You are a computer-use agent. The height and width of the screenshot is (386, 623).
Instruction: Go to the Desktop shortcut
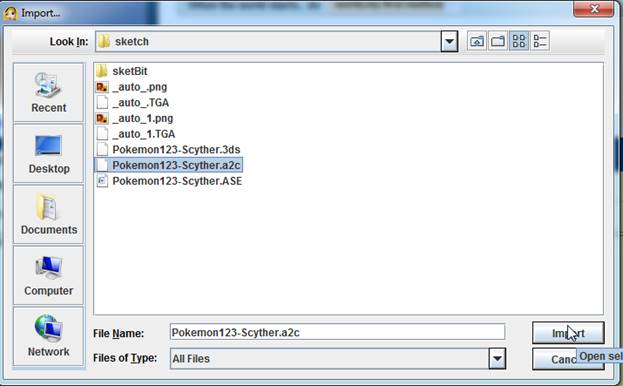point(48,154)
